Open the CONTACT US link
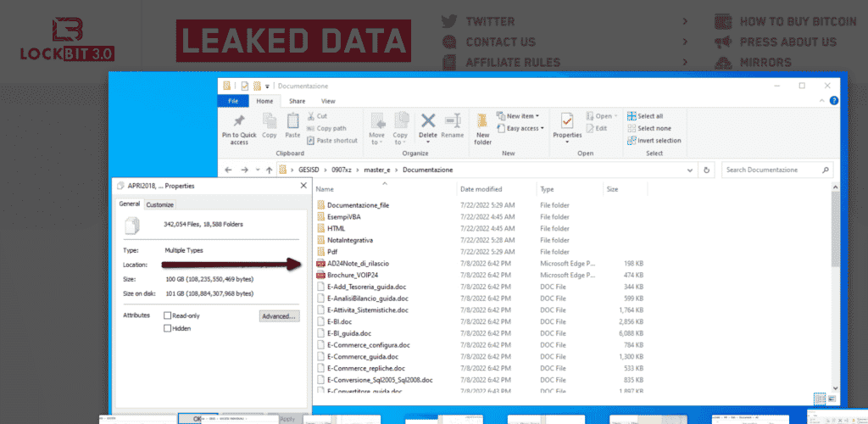This screenshot has height=424, width=868. tap(501, 42)
